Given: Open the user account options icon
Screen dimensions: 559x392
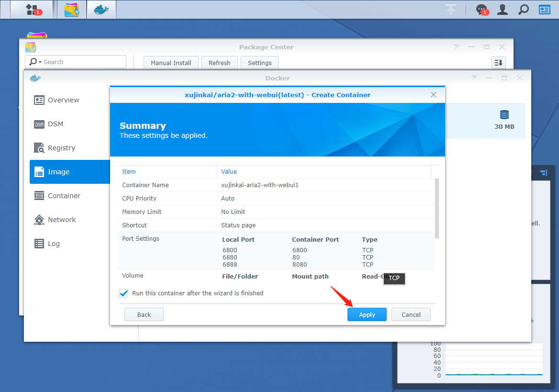Looking at the screenshot, I should point(503,10).
